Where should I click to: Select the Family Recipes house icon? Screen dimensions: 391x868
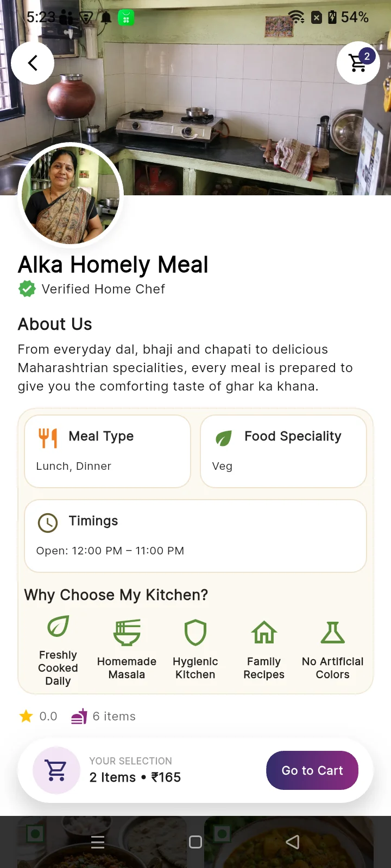(x=264, y=633)
